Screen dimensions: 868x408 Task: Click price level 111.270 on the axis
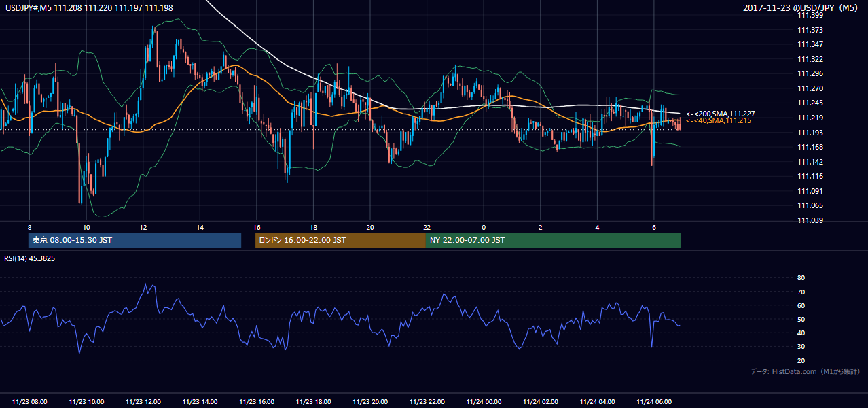(x=810, y=88)
